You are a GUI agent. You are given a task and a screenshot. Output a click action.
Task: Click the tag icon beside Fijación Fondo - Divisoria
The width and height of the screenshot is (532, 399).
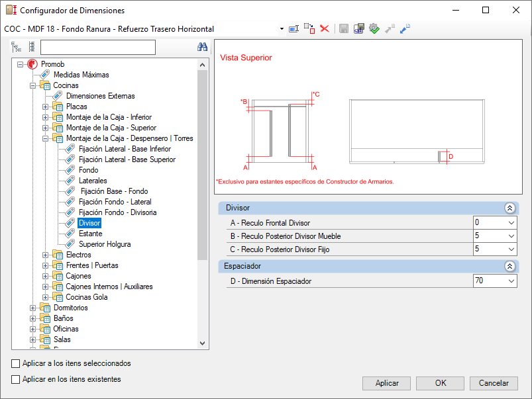(x=70, y=212)
